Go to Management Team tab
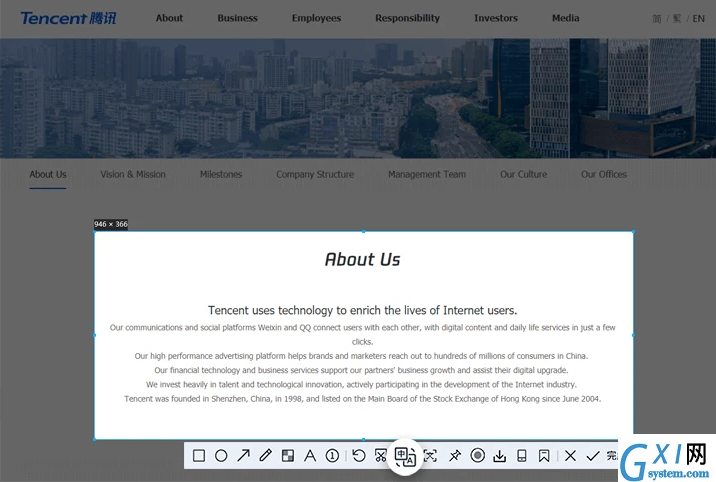The height and width of the screenshot is (482, 716). (x=427, y=174)
